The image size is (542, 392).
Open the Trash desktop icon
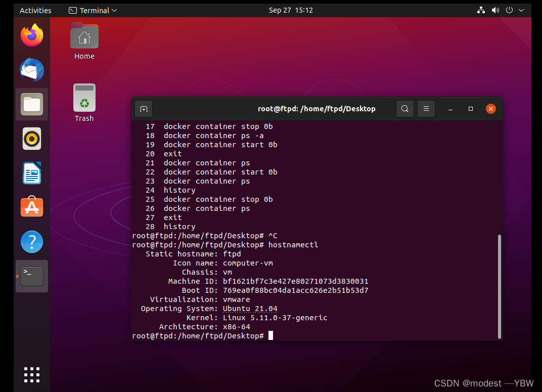(84, 103)
